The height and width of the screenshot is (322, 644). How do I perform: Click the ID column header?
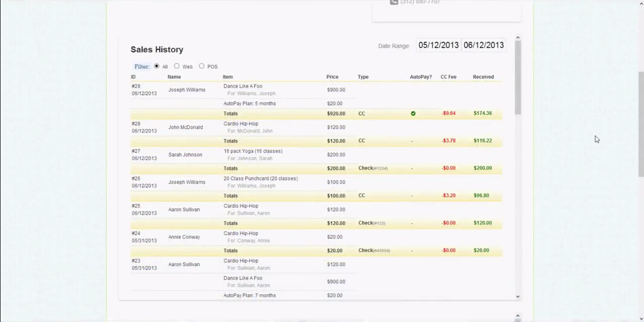pyautogui.click(x=133, y=77)
